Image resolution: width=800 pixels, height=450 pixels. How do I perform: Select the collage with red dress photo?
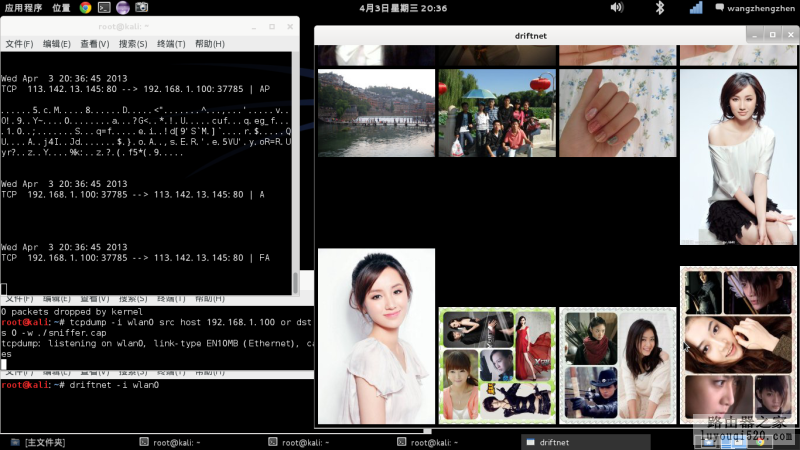pyautogui.click(x=497, y=365)
